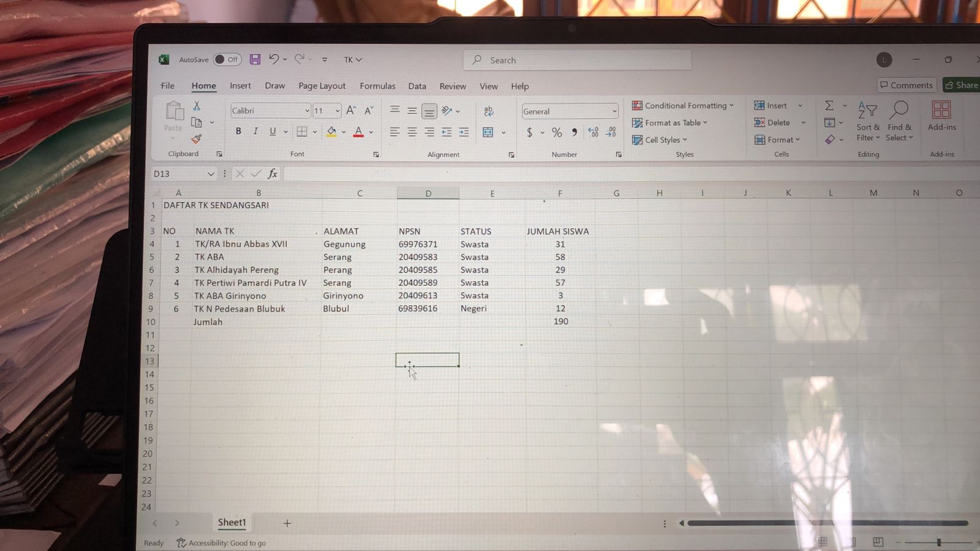Switch to the Page Layout tab
This screenshot has width=980, height=551.
[x=322, y=86]
